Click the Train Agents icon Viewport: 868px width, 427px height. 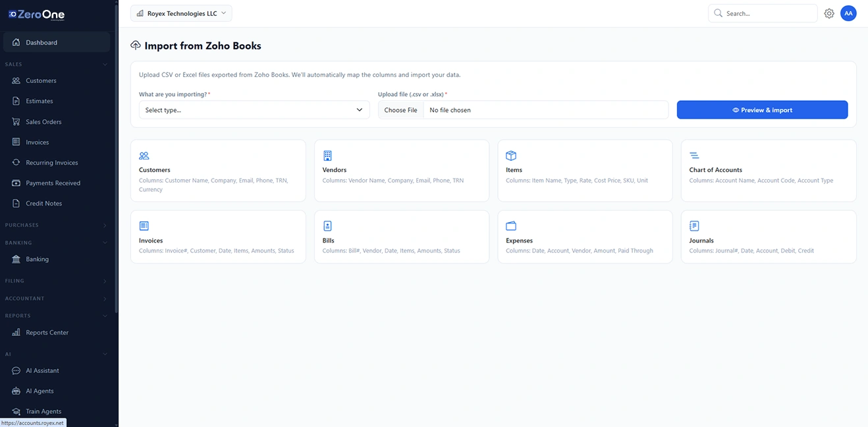coord(16,411)
